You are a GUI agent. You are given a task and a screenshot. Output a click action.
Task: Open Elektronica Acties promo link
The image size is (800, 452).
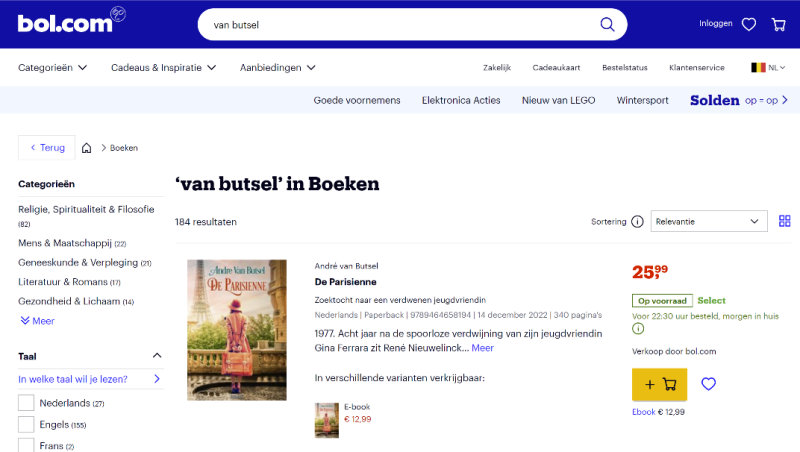click(461, 100)
